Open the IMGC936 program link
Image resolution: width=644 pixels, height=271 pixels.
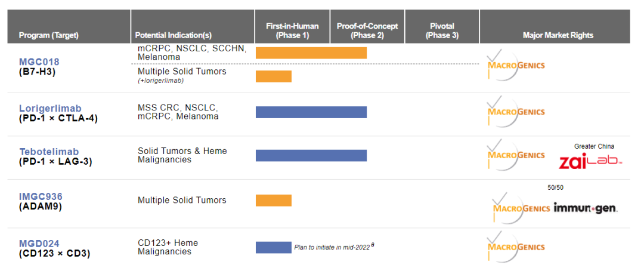pos(41,196)
